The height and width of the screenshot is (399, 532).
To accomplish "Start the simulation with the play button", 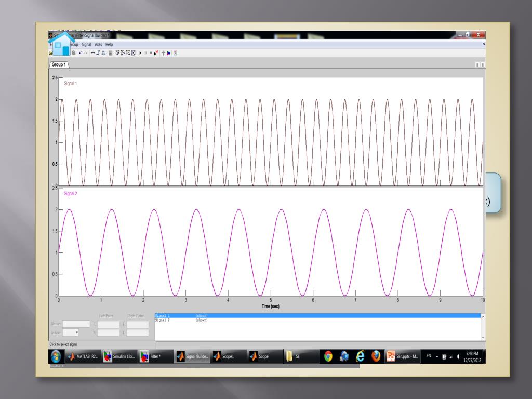I will 140,53.
